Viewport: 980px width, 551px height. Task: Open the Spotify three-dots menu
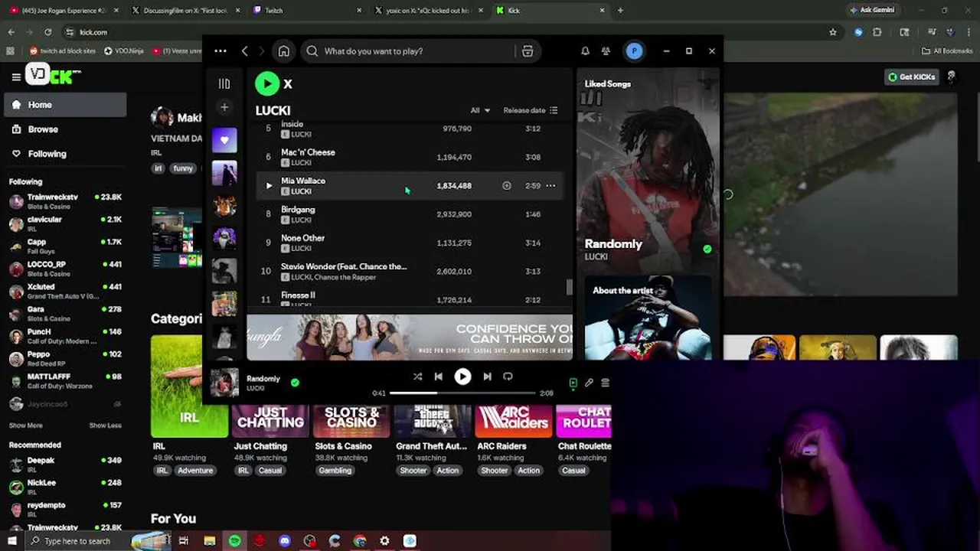click(x=220, y=51)
